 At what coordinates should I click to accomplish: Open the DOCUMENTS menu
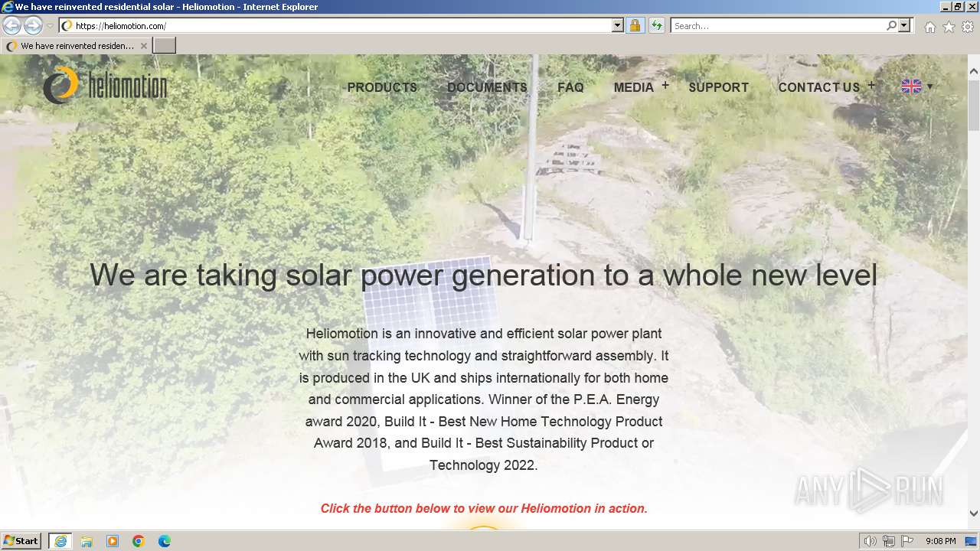487,87
